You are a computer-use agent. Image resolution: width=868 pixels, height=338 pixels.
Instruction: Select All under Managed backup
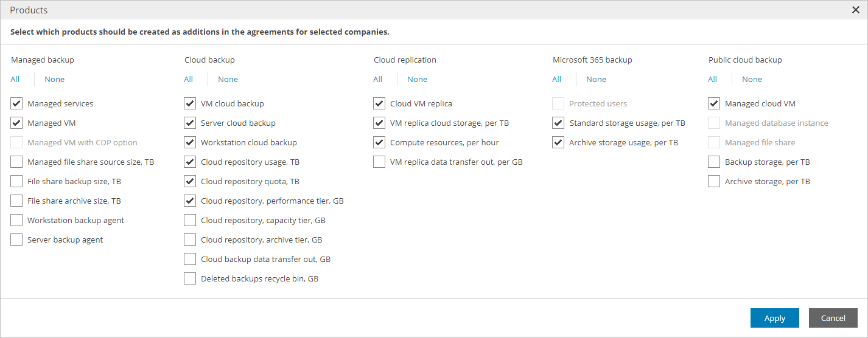click(x=15, y=79)
